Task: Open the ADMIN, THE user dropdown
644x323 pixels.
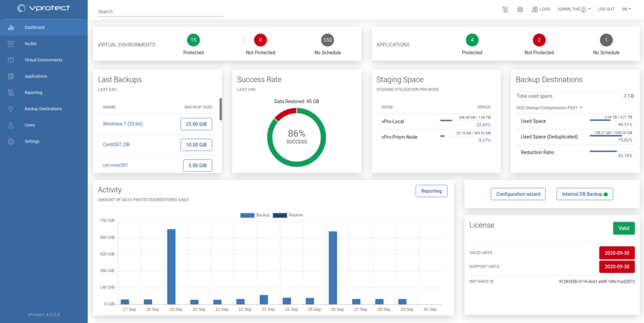Action: 574,9
